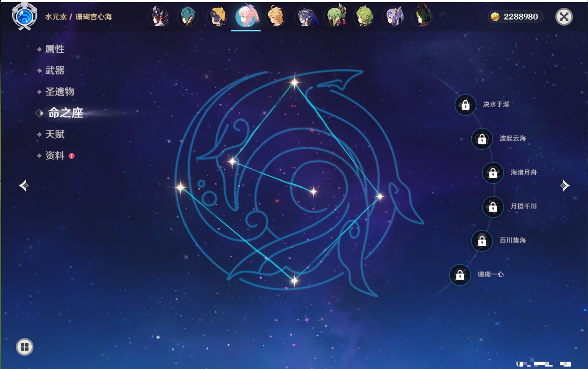
Task: Go to previous character with left arrow
Action: click(x=24, y=186)
